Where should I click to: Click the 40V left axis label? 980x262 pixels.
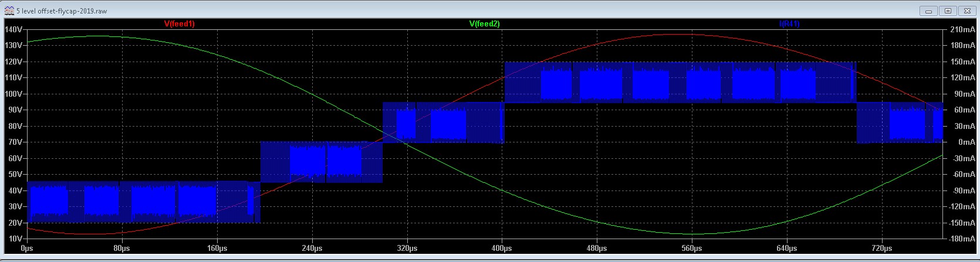coord(15,190)
